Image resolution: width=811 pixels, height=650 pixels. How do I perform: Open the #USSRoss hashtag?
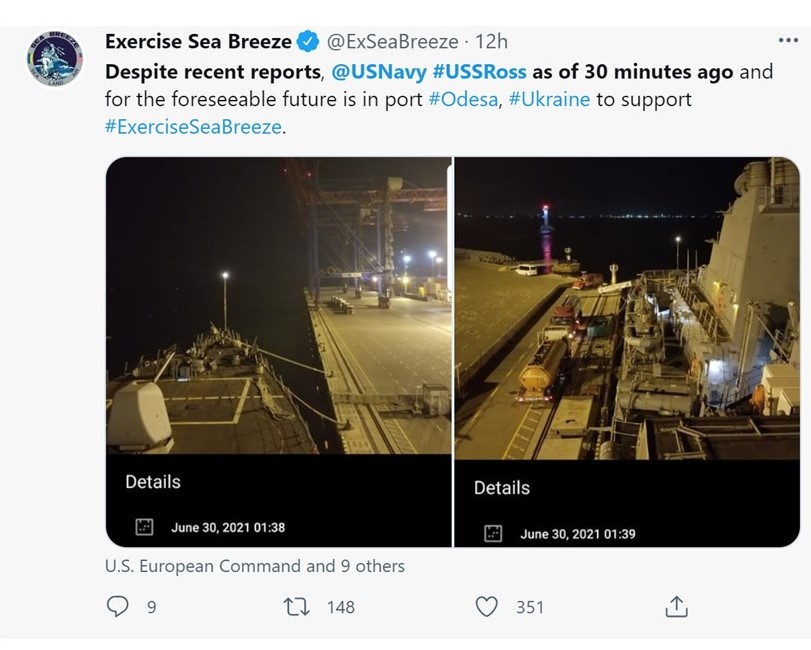click(479, 71)
